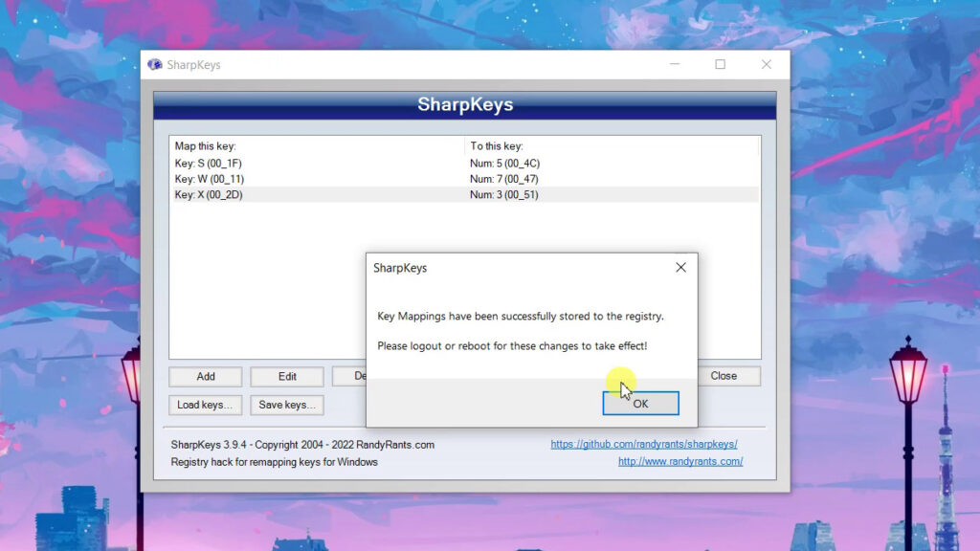
Task: Click the 'Please logout or reboot' message text
Action: (513, 346)
